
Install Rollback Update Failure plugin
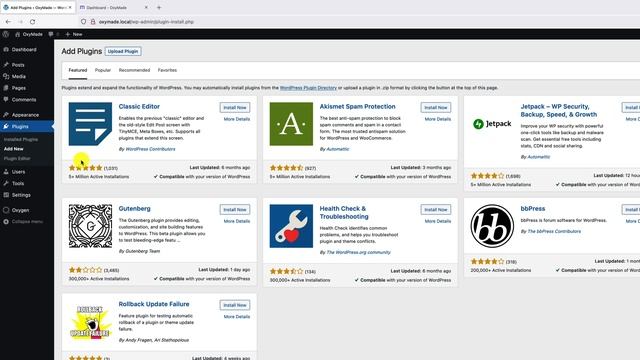(x=235, y=305)
